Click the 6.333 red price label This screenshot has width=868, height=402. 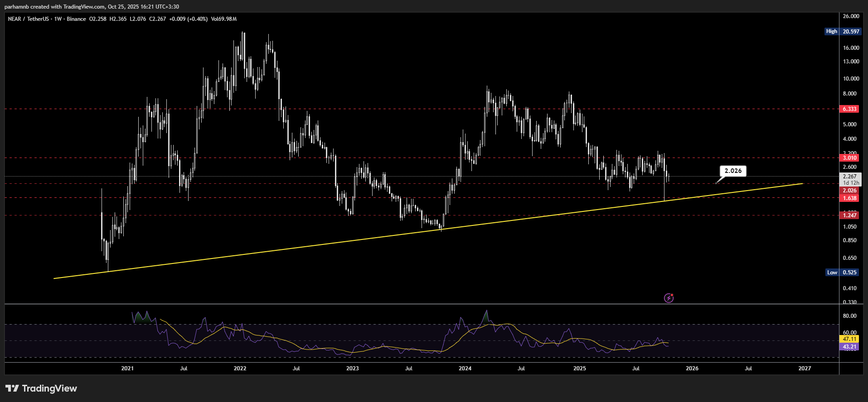tap(849, 109)
